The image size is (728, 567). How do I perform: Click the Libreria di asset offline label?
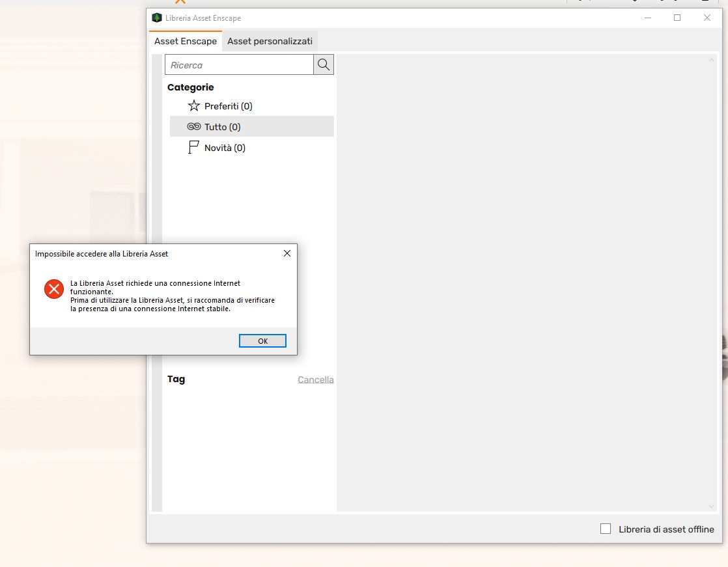coord(666,529)
